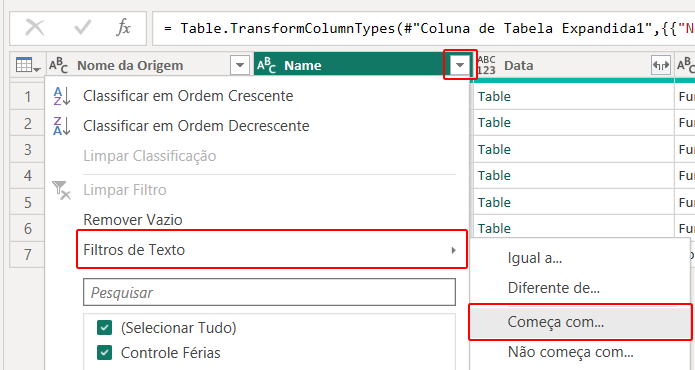Select row number 3
This screenshot has width=695, height=370.
click(x=27, y=149)
